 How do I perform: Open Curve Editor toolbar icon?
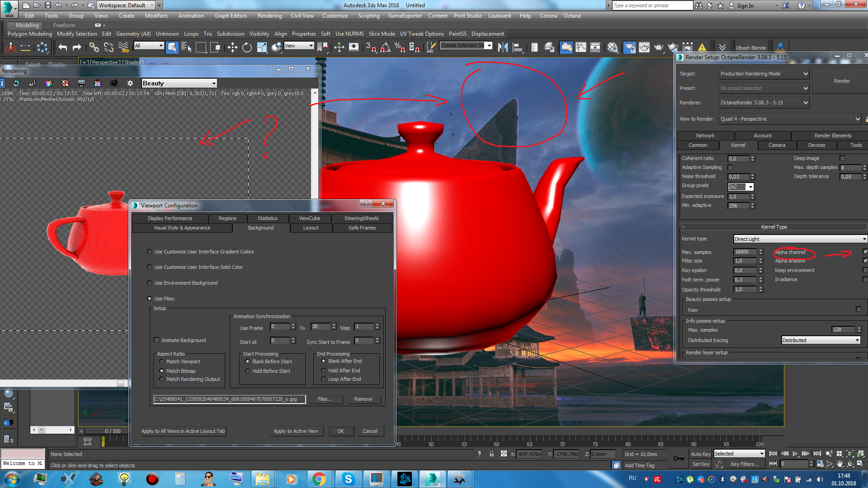tap(581, 47)
